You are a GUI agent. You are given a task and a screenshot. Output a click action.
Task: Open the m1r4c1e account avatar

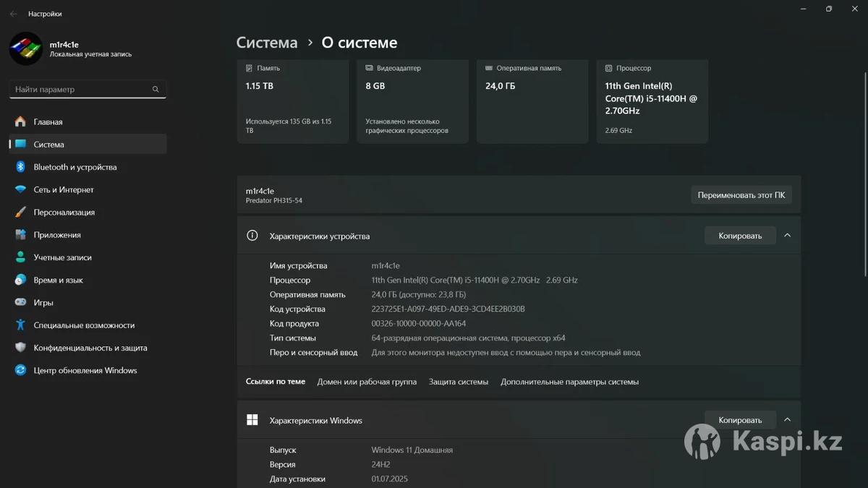25,48
